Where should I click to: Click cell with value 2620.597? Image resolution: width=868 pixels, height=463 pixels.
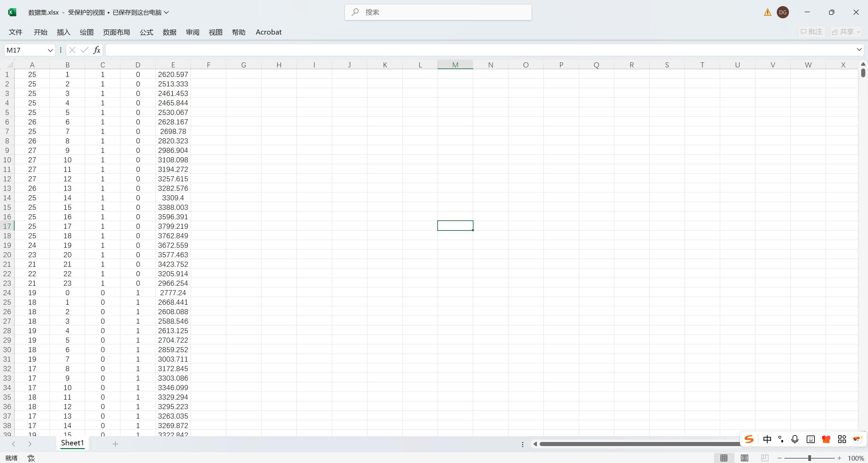click(x=173, y=74)
